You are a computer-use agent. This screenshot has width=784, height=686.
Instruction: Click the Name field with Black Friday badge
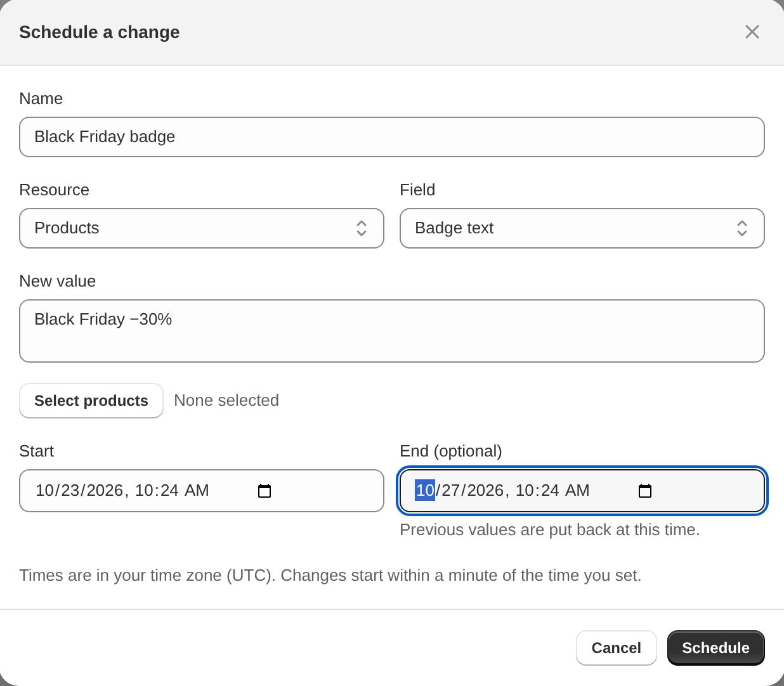click(x=392, y=137)
